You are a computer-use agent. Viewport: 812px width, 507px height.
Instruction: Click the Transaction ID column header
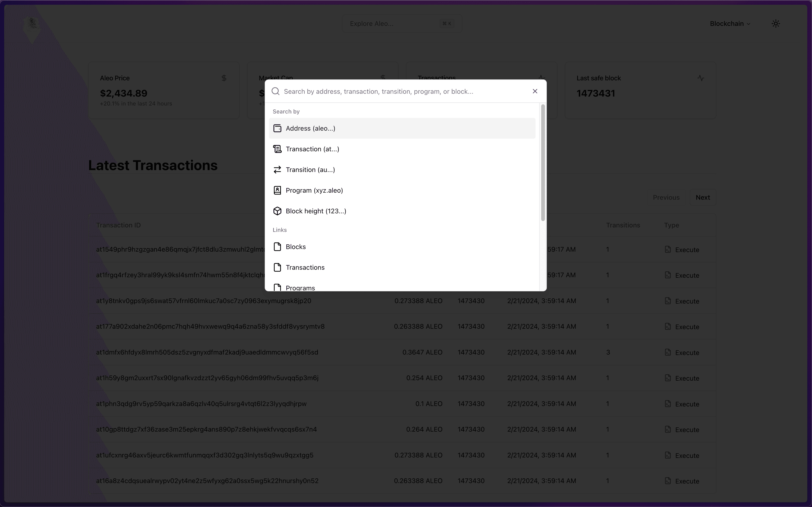pos(118,225)
